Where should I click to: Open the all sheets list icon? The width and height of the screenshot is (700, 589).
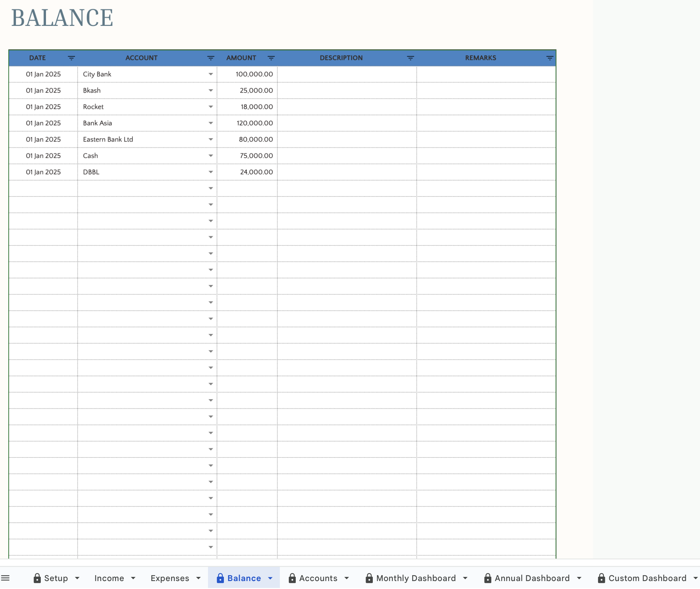pyautogui.click(x=6, y=578)
